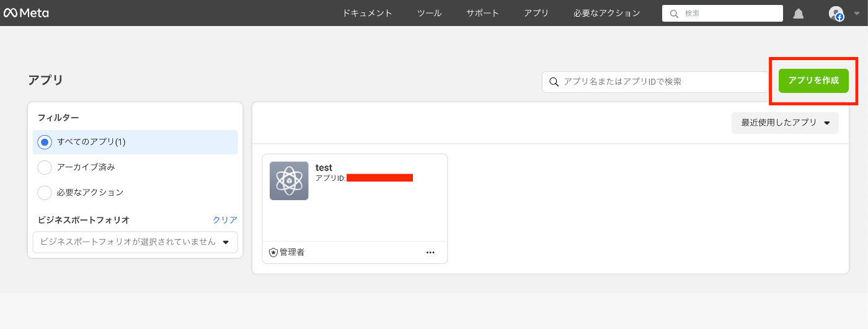The image size is (868, 329).
Task: Click the admin shield icon on test card
Action: click(x=273, y=253)
